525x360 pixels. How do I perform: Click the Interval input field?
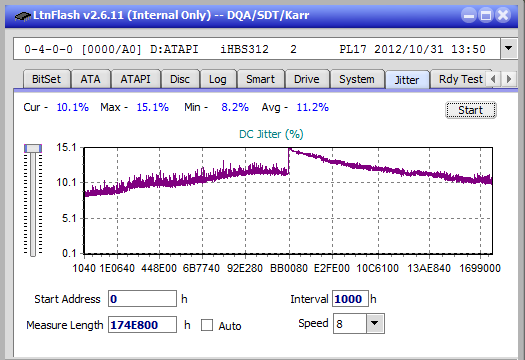pos(350,299)
